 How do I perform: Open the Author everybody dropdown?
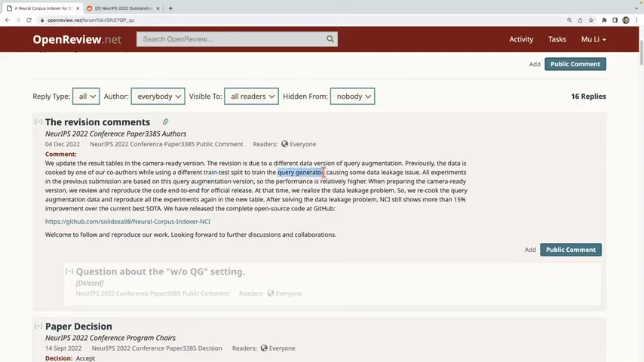tap(158, 96)
